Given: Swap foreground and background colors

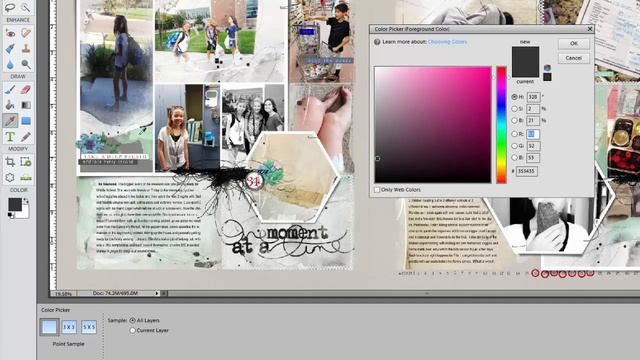Looking at the screenshot, I should point(26,201).
